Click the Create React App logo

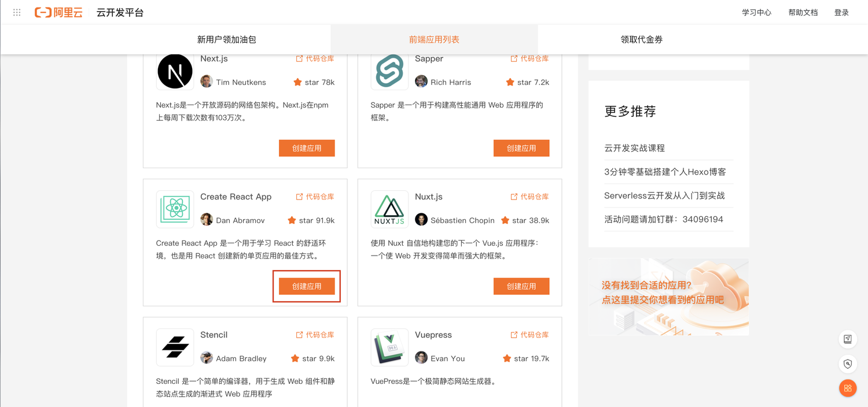tap(175, 209)
